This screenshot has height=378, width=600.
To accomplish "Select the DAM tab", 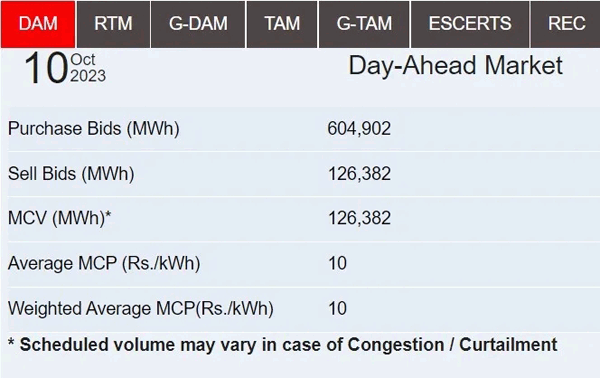I will pyautogui.click(x=38, y=24).
